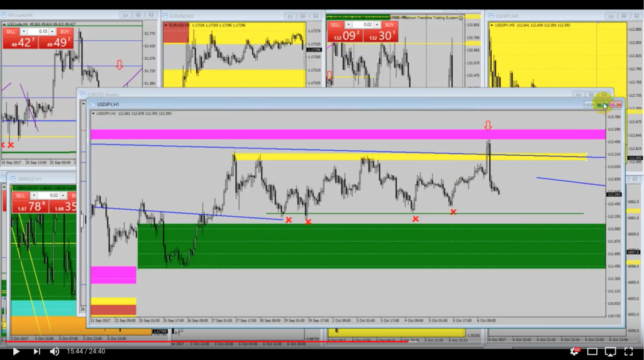Select red X mark on USCrude chart
This screenshot has width=644, height=360.
(11, 145)
